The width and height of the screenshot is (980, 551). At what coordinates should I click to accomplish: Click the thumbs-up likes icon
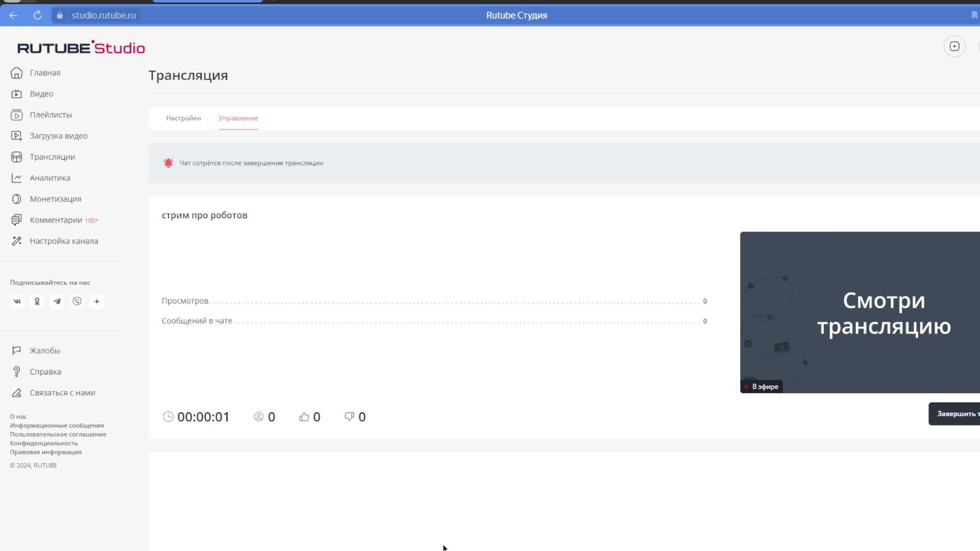(x=304, y=417)
